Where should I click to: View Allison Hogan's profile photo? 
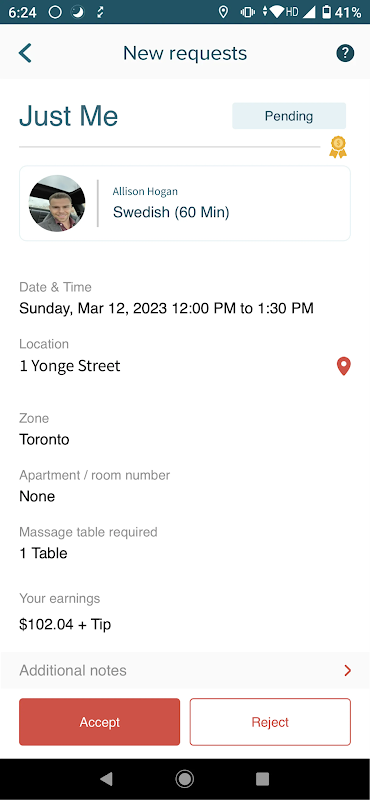click(57, 203)
